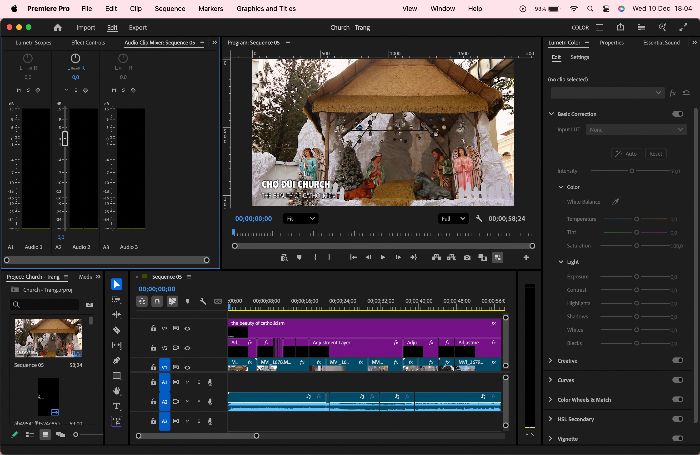Click the Export workspace button
This screenshot has width=700, height=455.
point(138,28)
